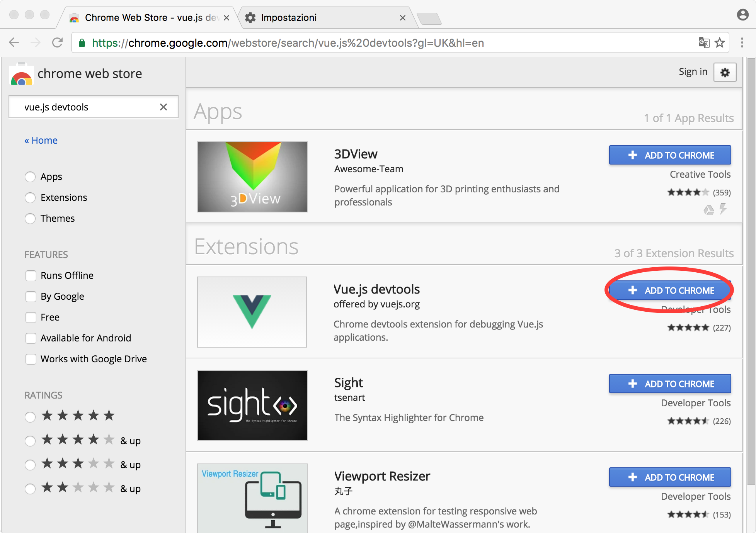The width and height of the screenshot is (756, 533).
Task: Reload the current page
Action: point(57,42)
